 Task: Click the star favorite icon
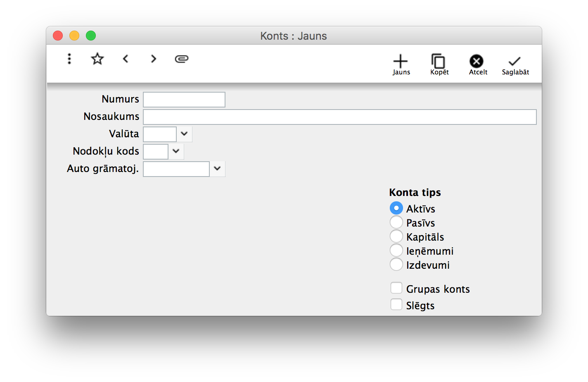click(x=97, y=59)
